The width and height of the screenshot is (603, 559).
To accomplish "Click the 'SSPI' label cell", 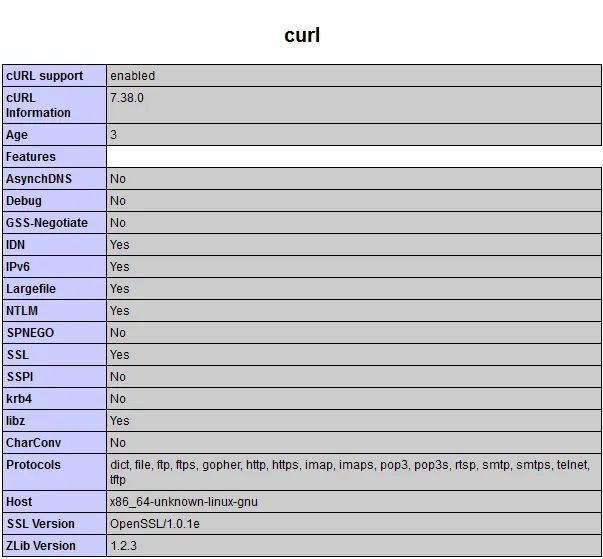I will tap(55, 377).
